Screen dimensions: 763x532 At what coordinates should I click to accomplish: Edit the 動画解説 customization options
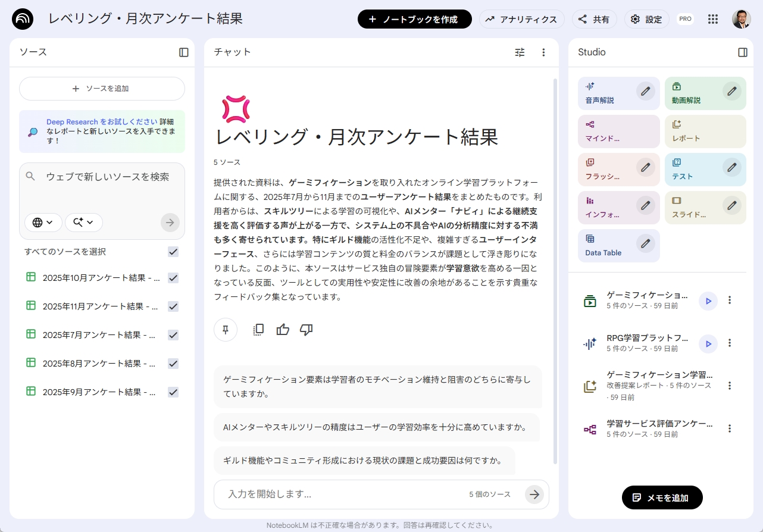click(x=732, y=91)
